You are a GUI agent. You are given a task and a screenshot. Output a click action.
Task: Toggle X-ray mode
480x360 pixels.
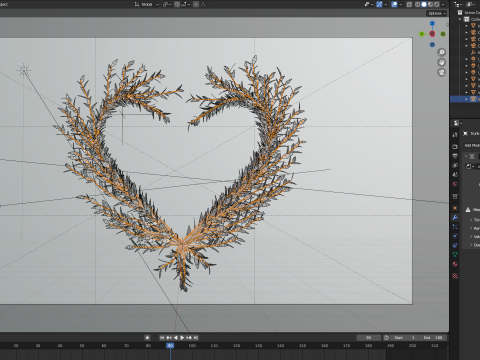pos(409,4)
